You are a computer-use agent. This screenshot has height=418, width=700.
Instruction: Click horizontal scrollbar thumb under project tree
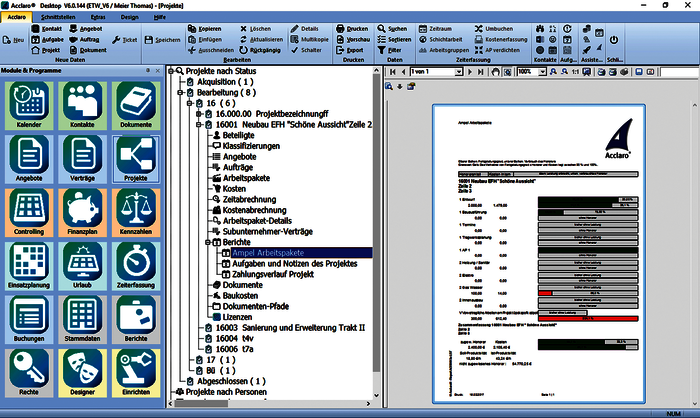click(x=201, y=404)
